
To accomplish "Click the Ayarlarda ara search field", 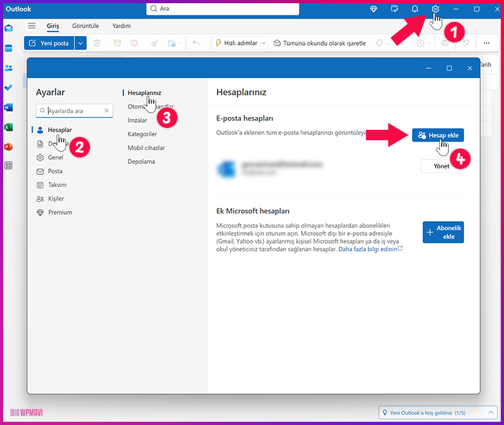I will 75,111.
